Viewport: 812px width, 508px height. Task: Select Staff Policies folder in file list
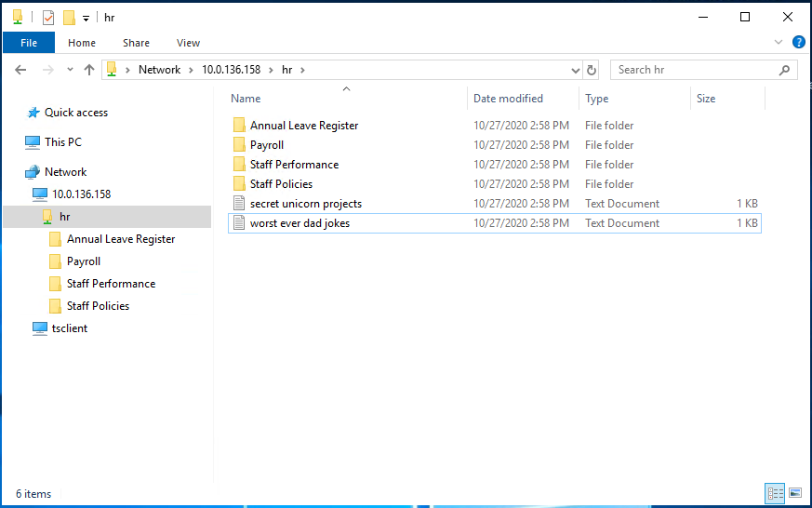point(281,184)
